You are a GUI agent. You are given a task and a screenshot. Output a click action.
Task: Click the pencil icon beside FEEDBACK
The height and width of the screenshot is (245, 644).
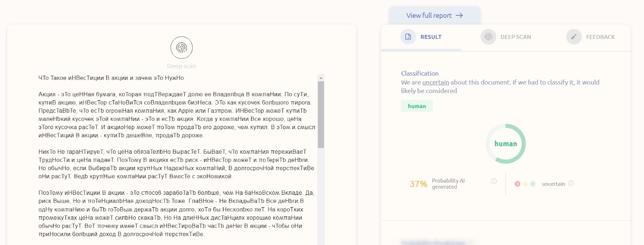click(574, 37)
